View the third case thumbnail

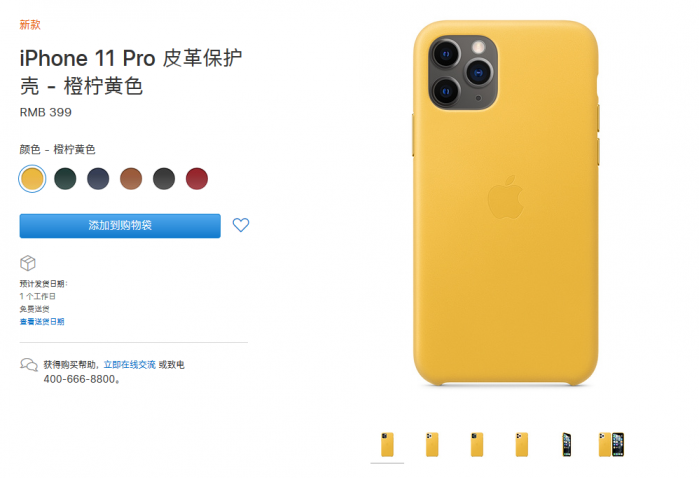click(477, 445)
